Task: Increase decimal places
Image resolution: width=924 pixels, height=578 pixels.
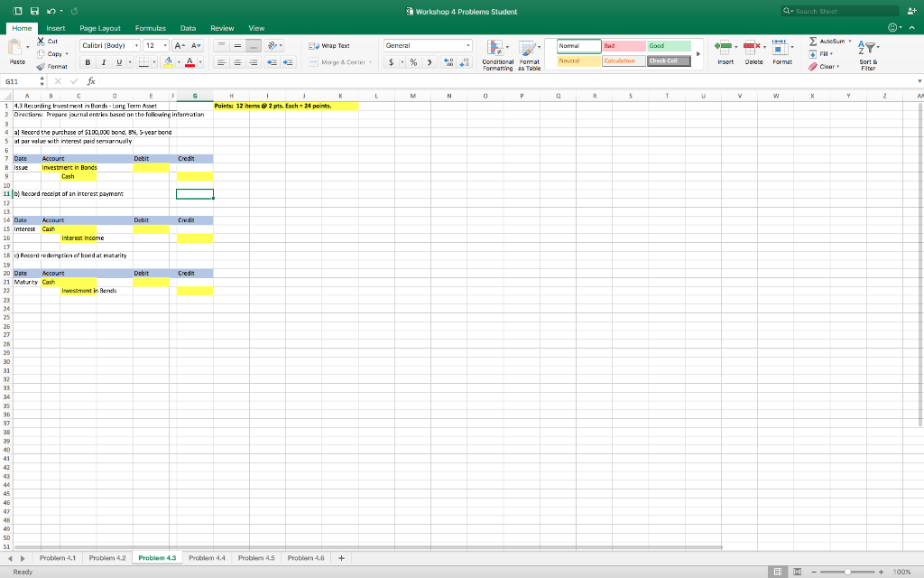Action: [x=448, y=62]
